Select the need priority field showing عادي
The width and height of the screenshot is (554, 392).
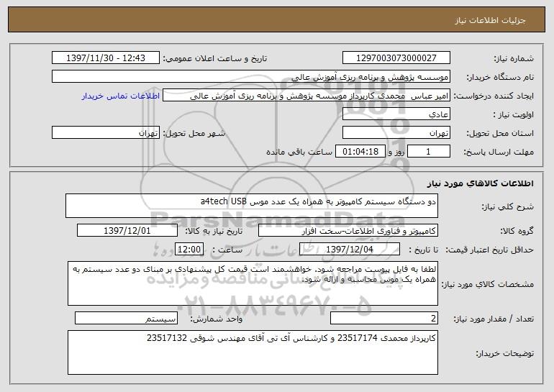[396, 114]
